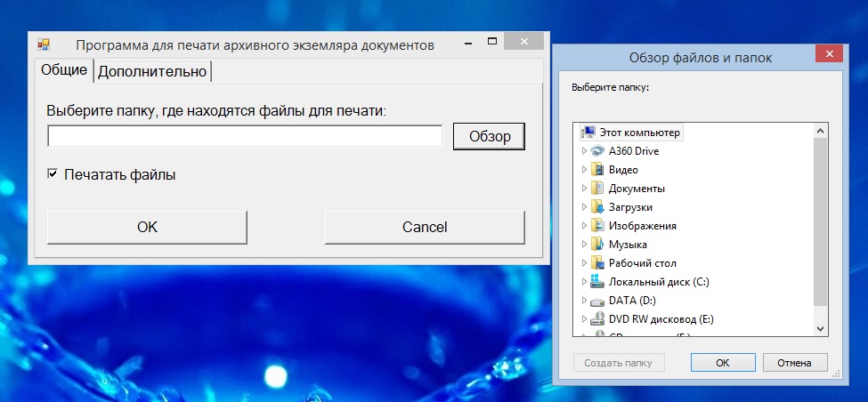Select the Рабочий стол text label

click(x=642, y=263)
